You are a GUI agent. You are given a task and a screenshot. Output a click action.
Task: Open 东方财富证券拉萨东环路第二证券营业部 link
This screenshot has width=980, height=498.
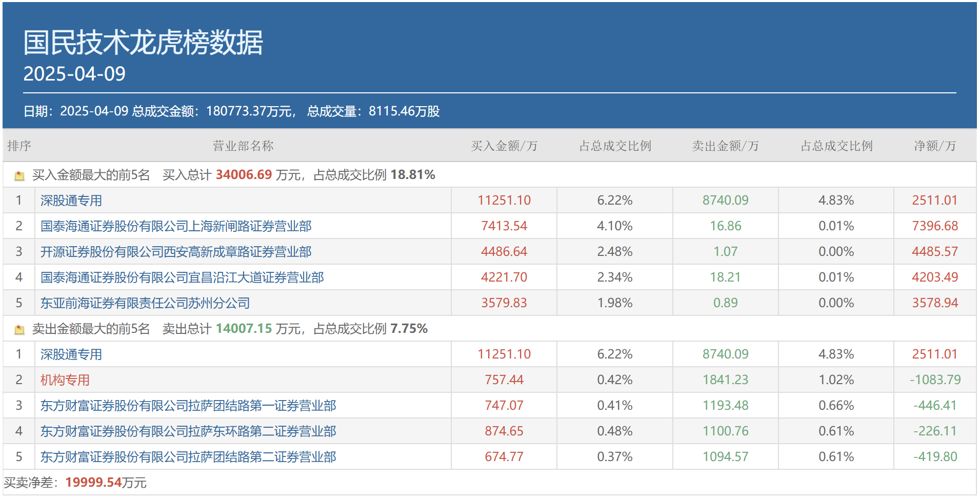click(x=188, y=431)
